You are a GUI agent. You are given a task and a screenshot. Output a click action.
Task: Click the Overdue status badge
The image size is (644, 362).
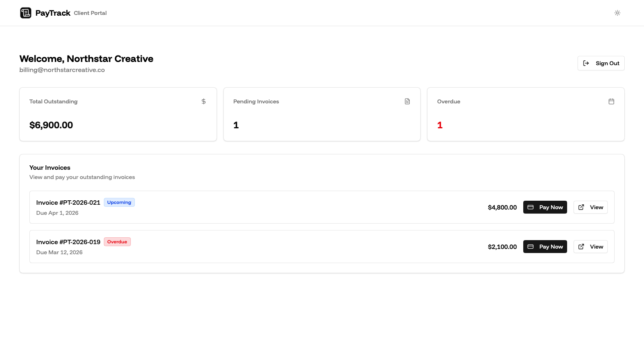(x=117, y=241)
